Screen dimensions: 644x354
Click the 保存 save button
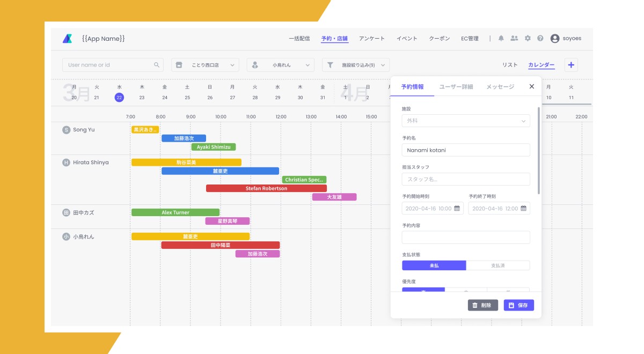[x=519, y=305]
